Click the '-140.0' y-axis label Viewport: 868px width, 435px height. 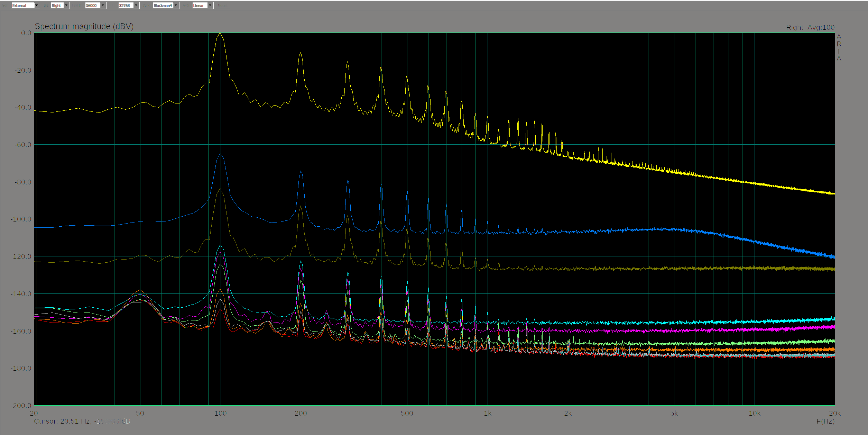point(21,294)
